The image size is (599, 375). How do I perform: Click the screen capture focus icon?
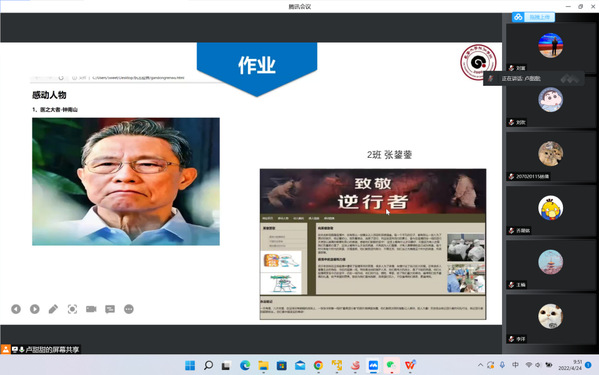(72, 309)
